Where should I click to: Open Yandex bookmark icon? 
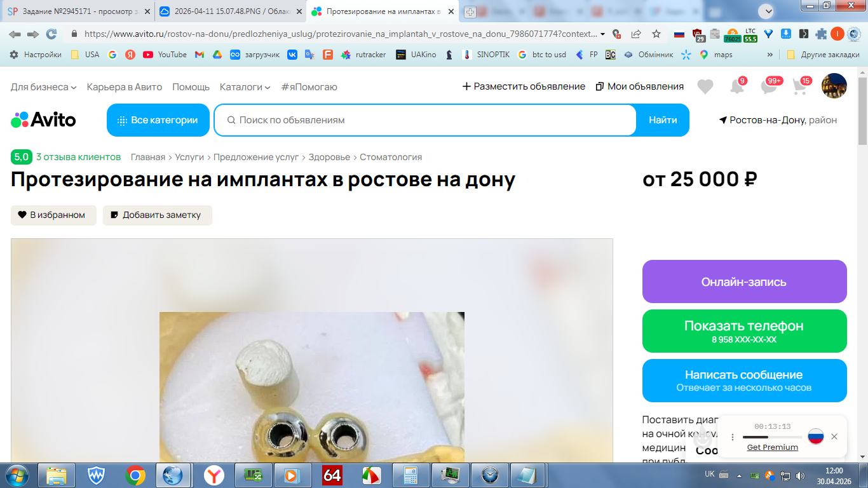[130, 55]
